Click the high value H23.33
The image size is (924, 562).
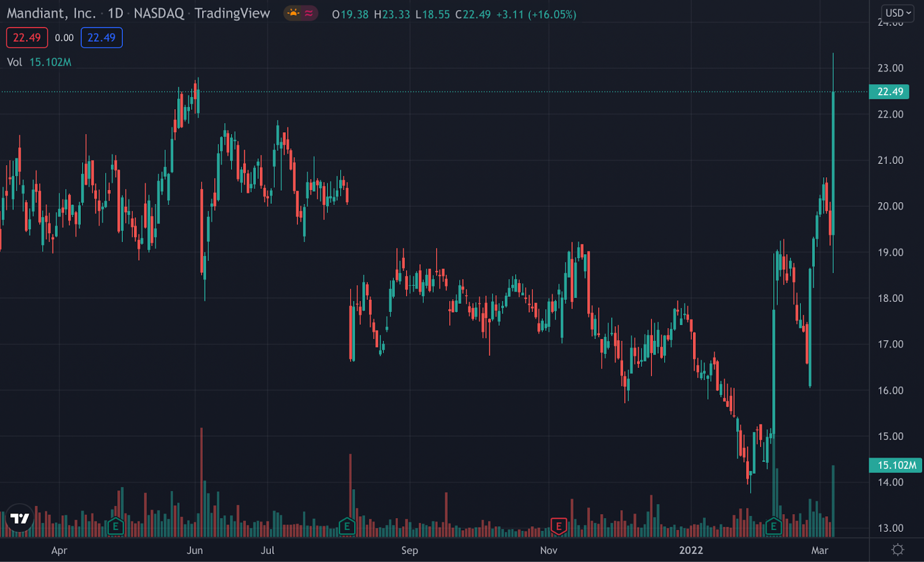pyautogui.click(x=392, y=14)
